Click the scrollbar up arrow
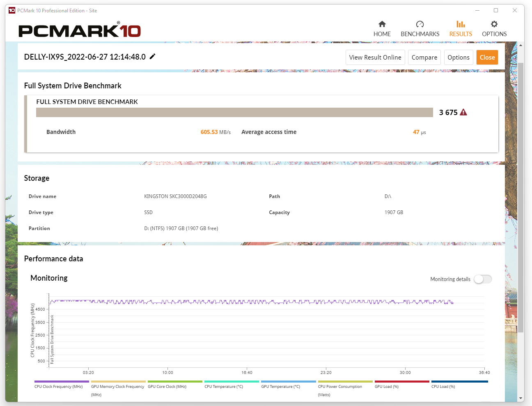This screenshot has height=406, width=532. (521, 45)
